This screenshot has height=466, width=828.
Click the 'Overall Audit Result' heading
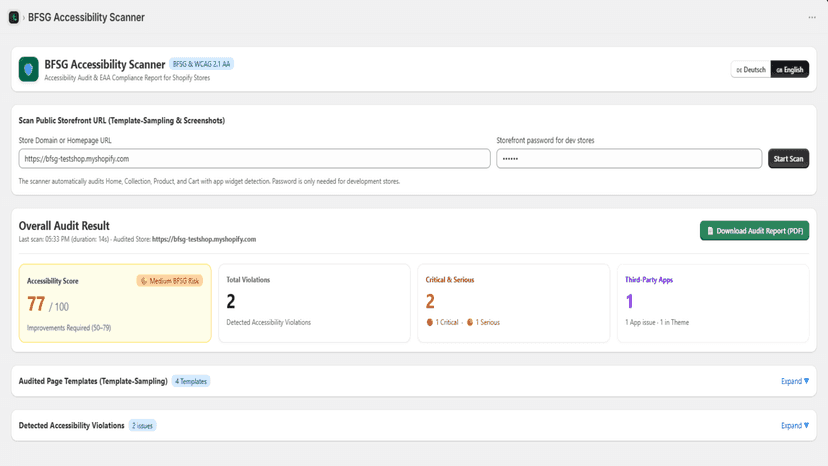click(64, 226)
